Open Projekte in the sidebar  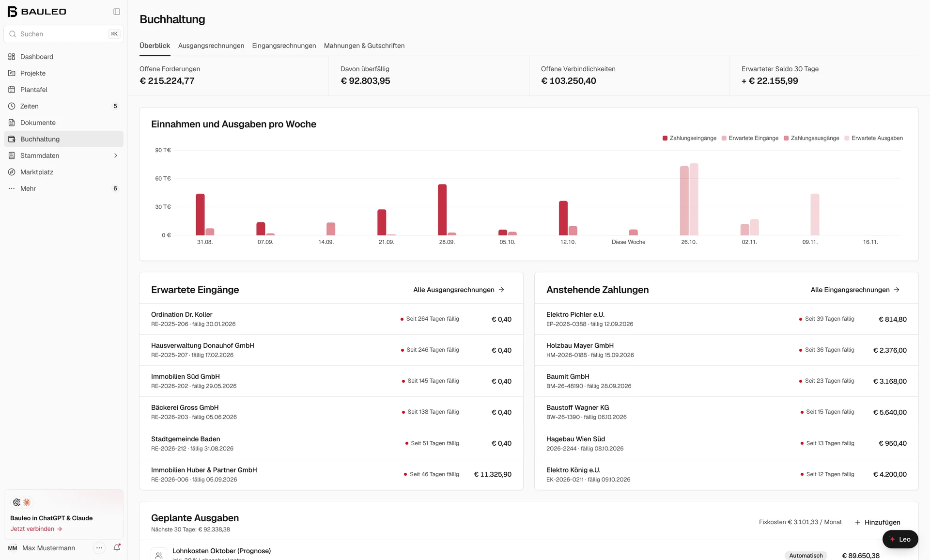63,73
